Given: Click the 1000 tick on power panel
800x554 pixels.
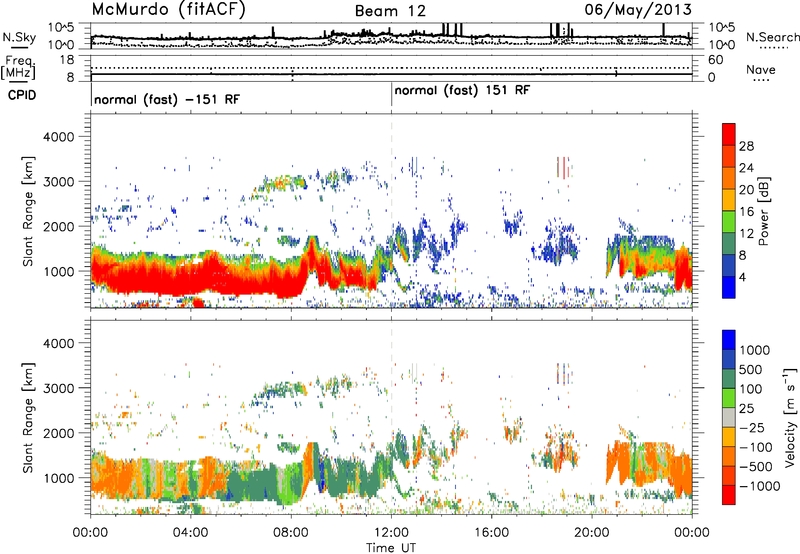Looking at the screenshot, I should [x=58, y=271].
